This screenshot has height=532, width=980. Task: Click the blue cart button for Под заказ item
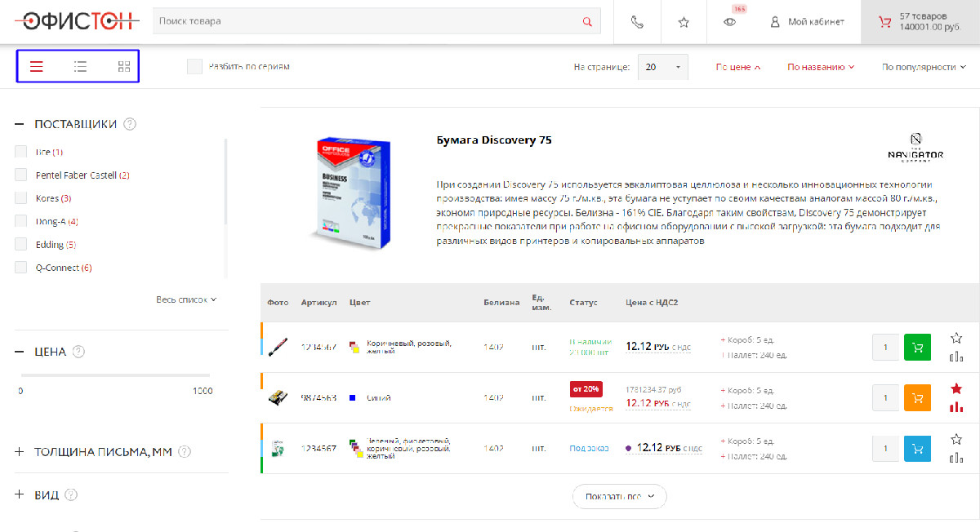click(918, 449)
